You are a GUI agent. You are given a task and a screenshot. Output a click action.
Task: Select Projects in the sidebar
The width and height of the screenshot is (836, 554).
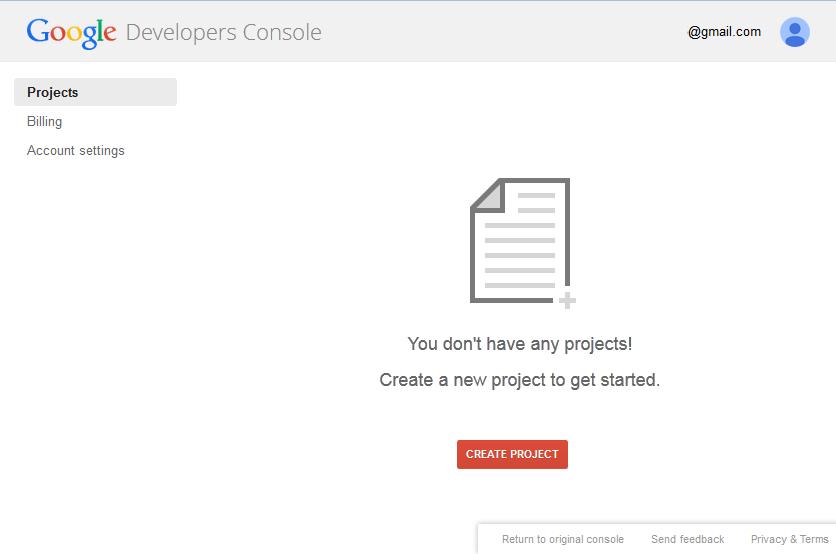pyautogui.click(x=95, y=92)
